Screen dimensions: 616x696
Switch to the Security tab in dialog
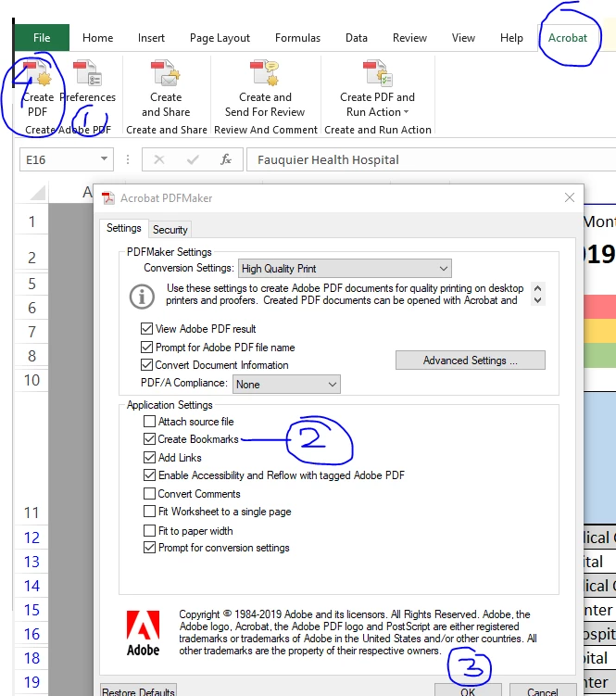click(x=170, y=230)
